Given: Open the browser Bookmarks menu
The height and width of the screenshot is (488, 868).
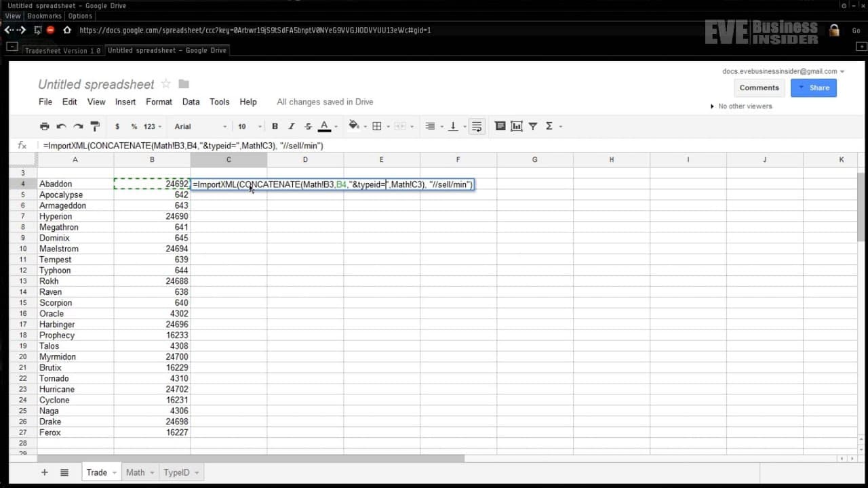Looking at the screenshot, I should click(44, 16).
